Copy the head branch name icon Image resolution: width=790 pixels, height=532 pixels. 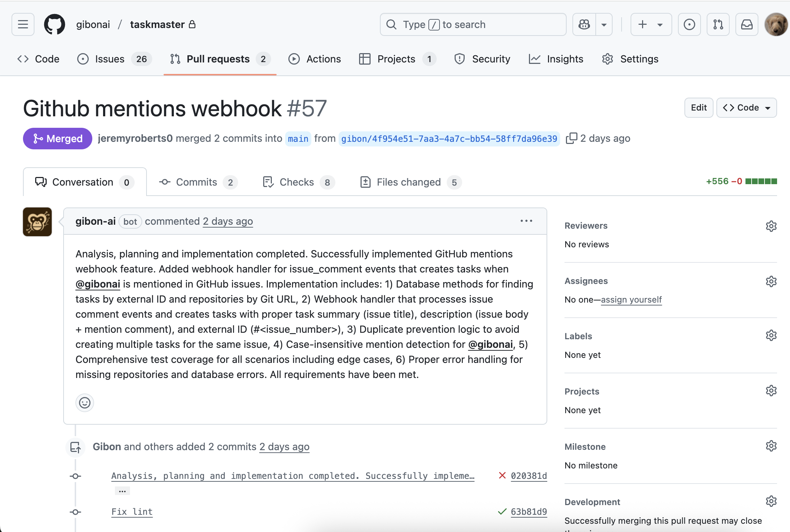click(x=571, y=139)
